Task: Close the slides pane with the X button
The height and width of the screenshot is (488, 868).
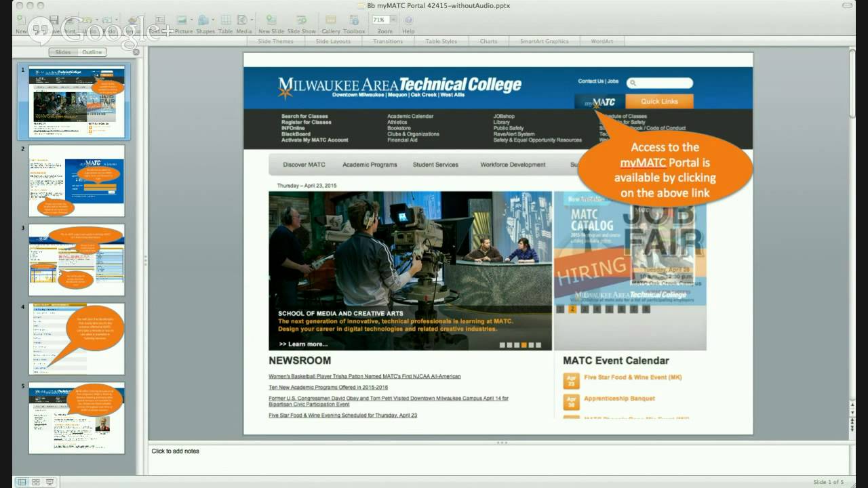Action: (136, 52)
